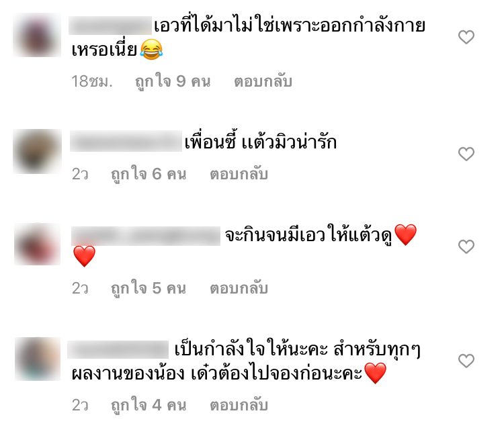Open third commenter's blurred profile picture
Viewport: 504px width, 442px height.
tap(37, 244)
